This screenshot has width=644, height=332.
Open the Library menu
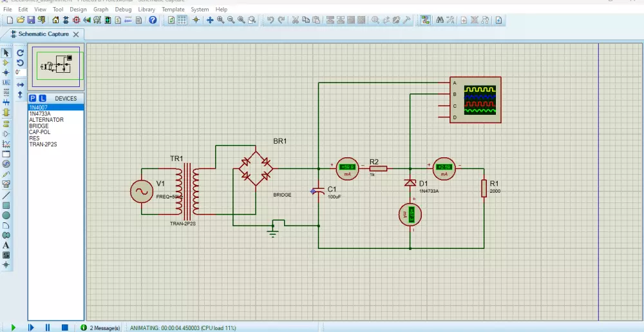(146, 10)
